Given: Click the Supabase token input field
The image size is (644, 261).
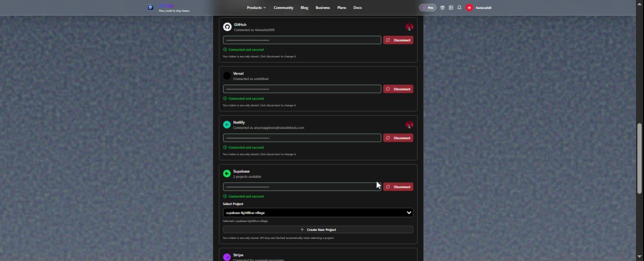Looking at the screenshot, I should pos(302,187).
